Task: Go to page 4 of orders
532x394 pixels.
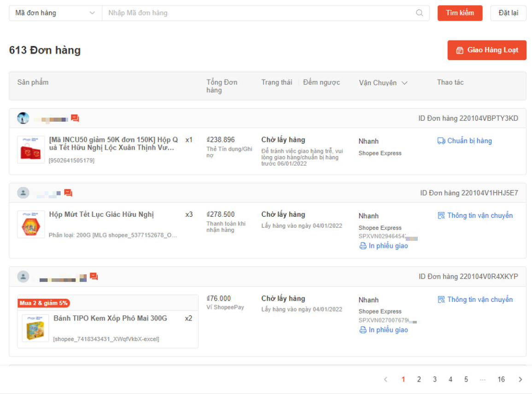Action: [x=450, y=379]
